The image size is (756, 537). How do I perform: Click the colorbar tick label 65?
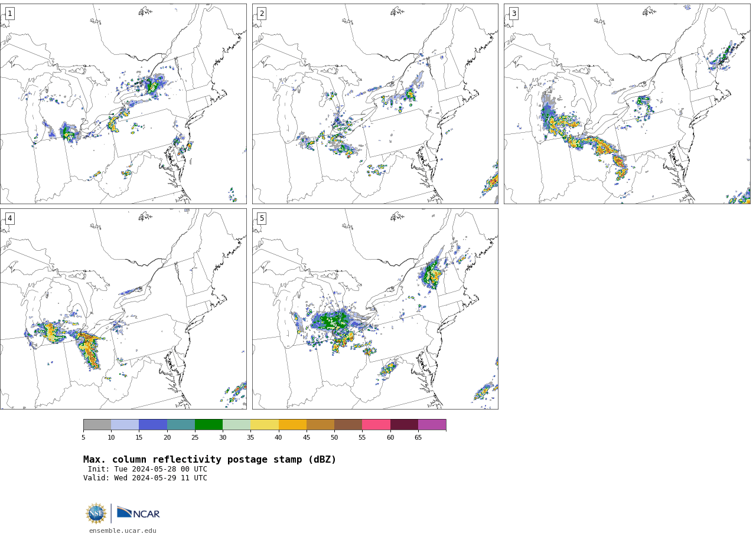[418, 437]
